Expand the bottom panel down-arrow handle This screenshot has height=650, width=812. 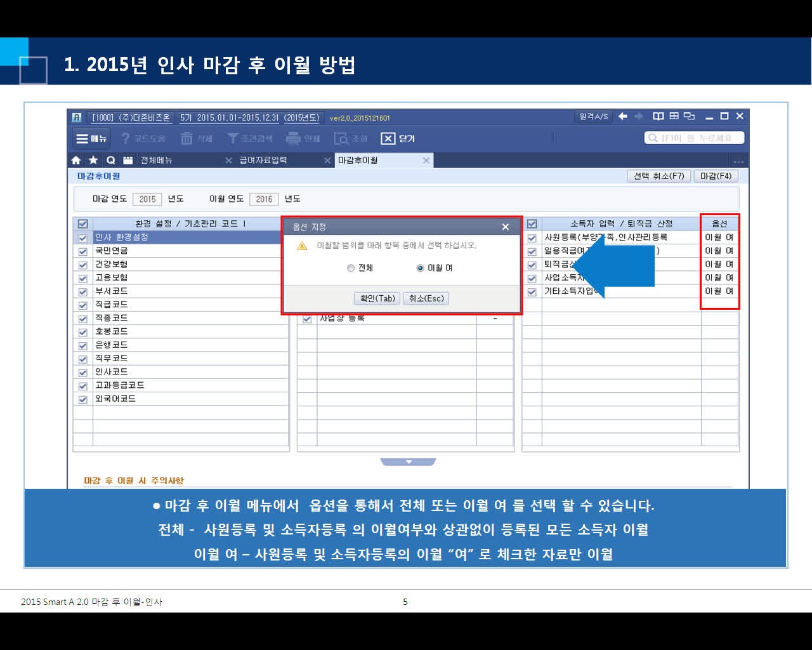tap(408, 462)
